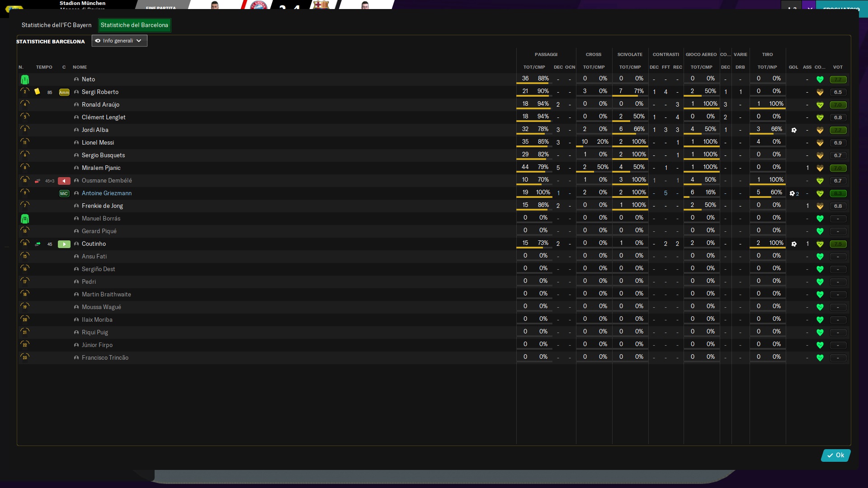This screenshot has height=488, width=868.
Task: Click Francisco Trincão's condition heart icon
Action: point(820,358)
